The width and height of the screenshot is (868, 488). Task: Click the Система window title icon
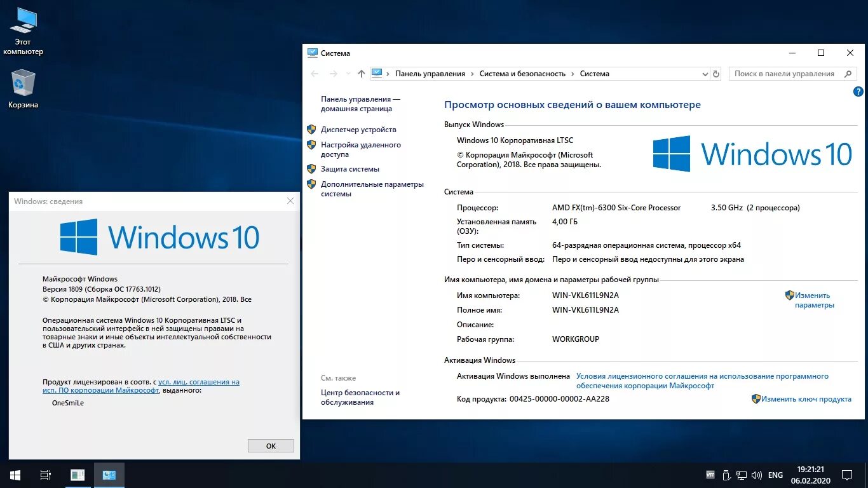point(312,53)
